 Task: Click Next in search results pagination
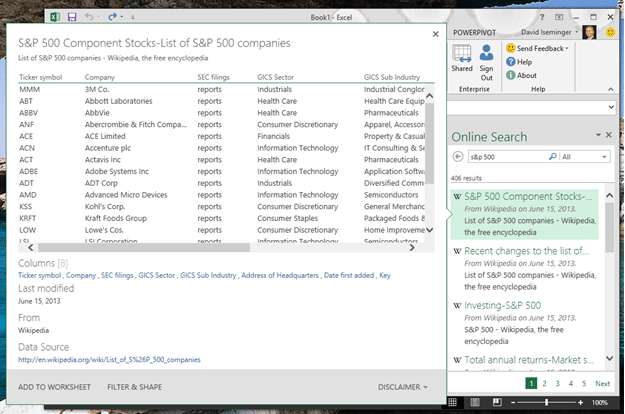[x=602, y=383]
